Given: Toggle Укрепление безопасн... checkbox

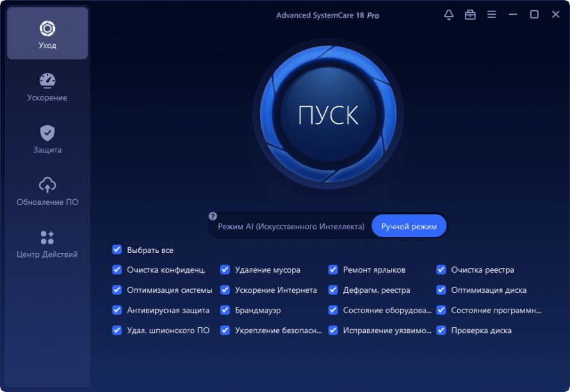Looking at the screenshot, I should click(225, 330).
